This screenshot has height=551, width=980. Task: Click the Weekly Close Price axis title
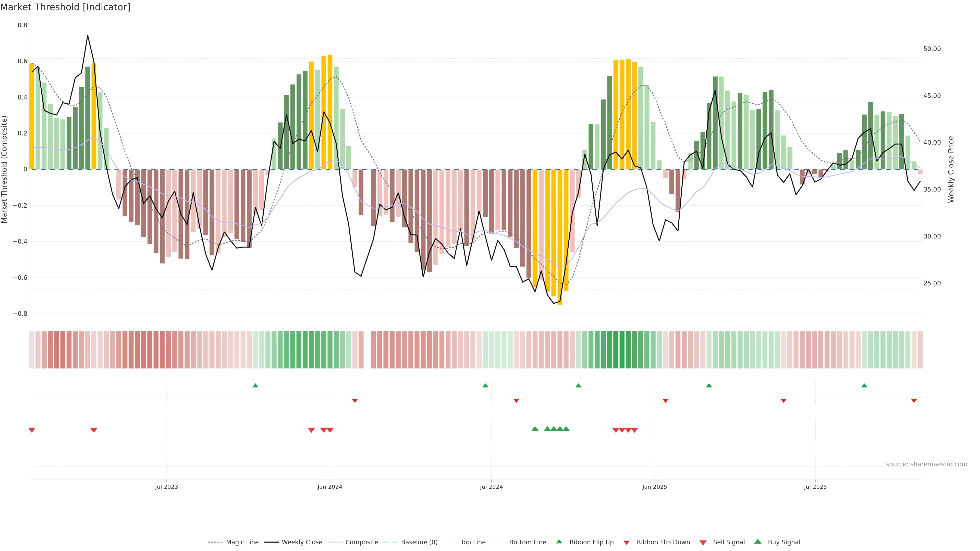coord(951,169)
